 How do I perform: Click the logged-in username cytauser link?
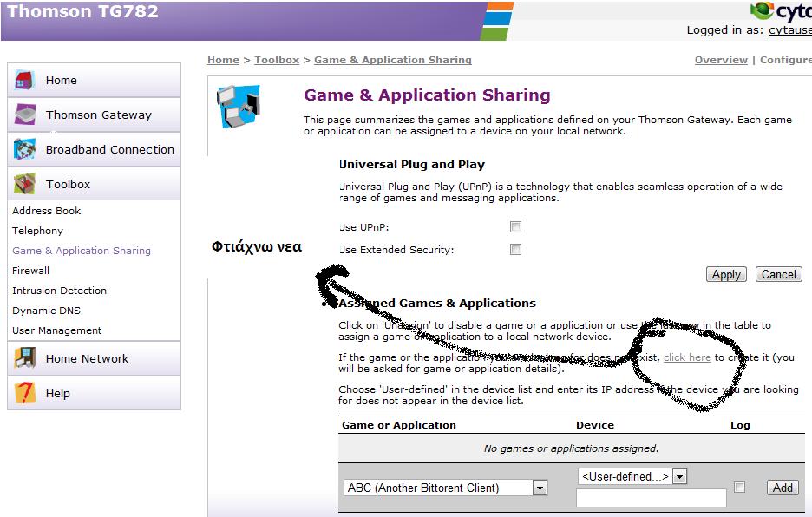(790, 30)
